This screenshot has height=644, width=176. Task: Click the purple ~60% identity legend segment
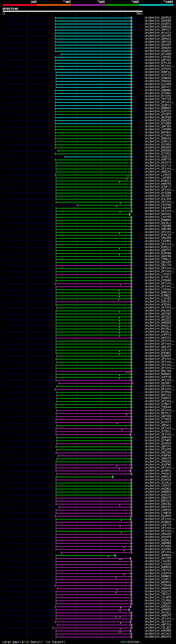pyautogui.click(x=88, y=5)
